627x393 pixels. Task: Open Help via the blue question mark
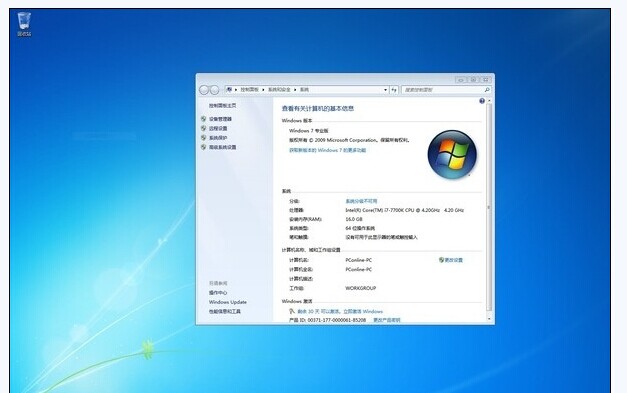[x=482, y=101]
